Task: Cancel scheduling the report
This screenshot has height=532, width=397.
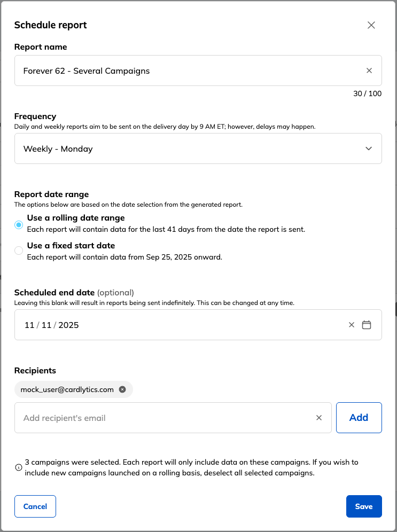Action: click(35, 506)
